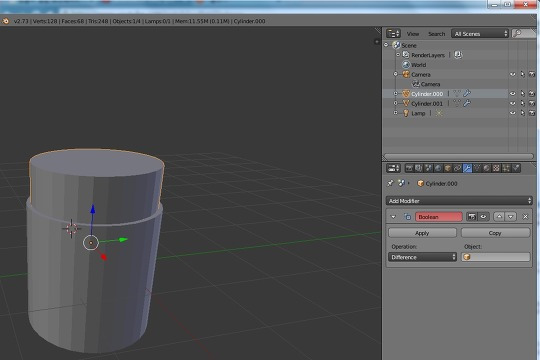Copy the Boolean modifier
This screenshot has width=540, height=360.
point(495,233)
